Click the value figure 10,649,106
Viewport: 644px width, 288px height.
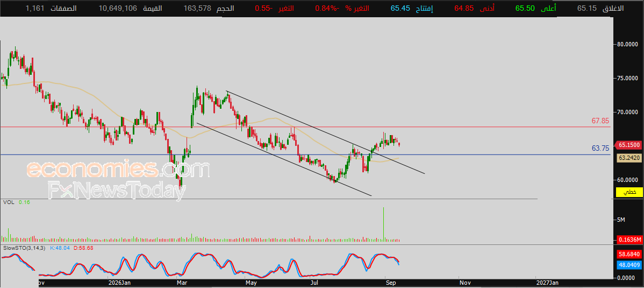[x=118, y=8]
